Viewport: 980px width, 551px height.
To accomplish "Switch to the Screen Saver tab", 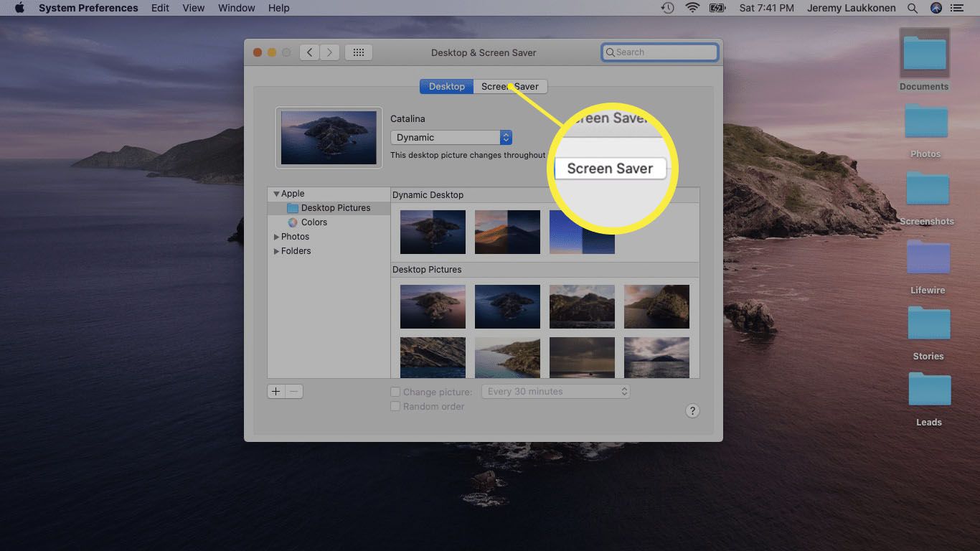I will click(x=510, y=86).
